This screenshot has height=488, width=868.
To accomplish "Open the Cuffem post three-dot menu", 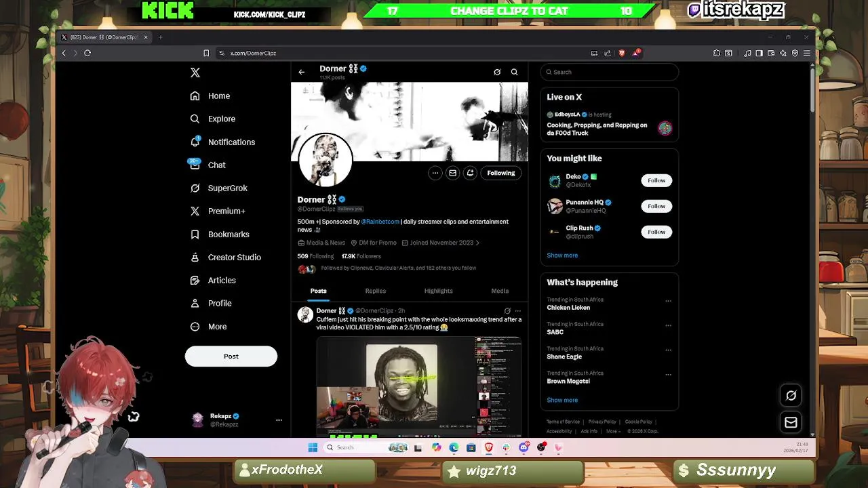I will click(518, 311).
